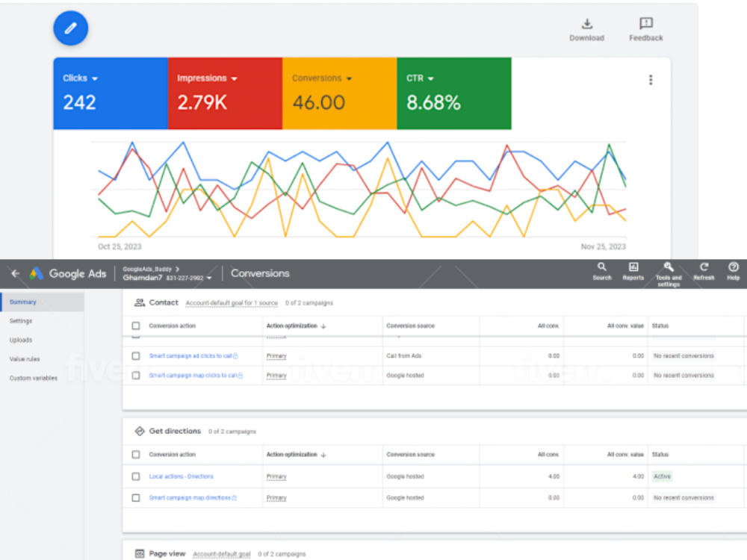
Task: Click the Conversions page title in header
Action: pos(260,273)
